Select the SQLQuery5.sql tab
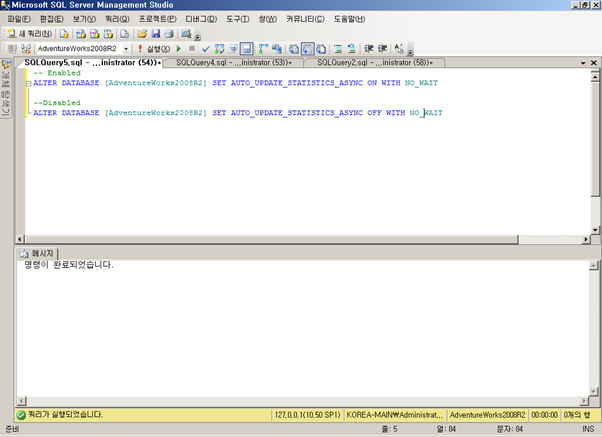Viewport: 602px width, 437px height. point(92,63)
